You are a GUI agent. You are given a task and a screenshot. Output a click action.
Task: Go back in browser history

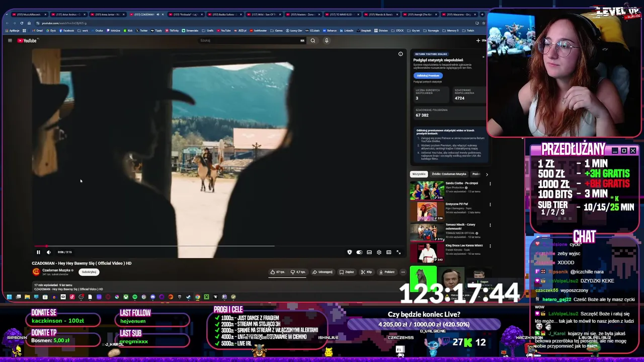click(x=7, y=23)
